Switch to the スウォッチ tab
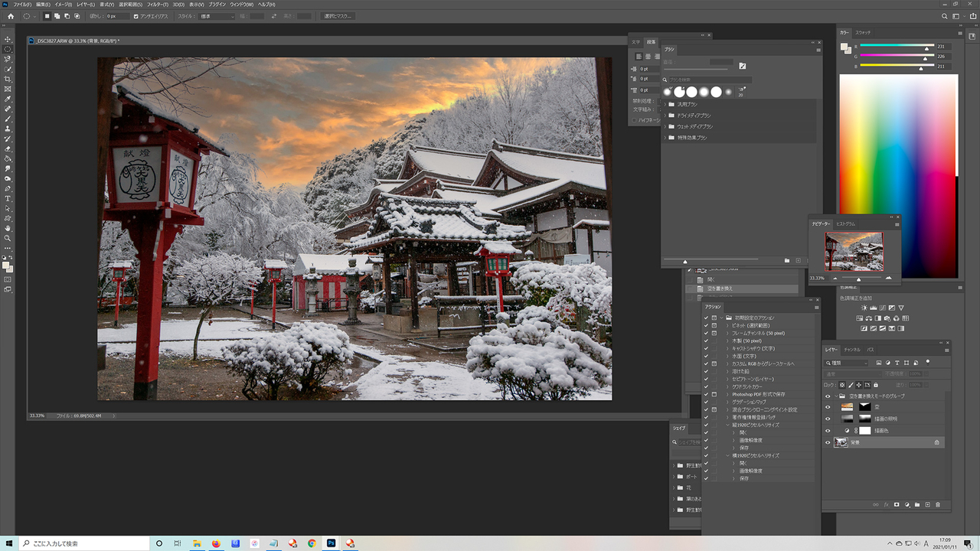Image resolution: width=980 pixels, height=551 pixels. coord(863,32)
